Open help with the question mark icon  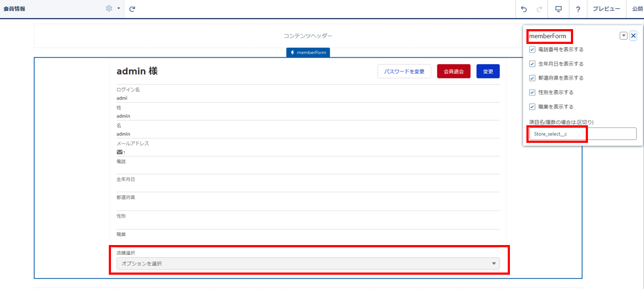(x=578, y=9)
